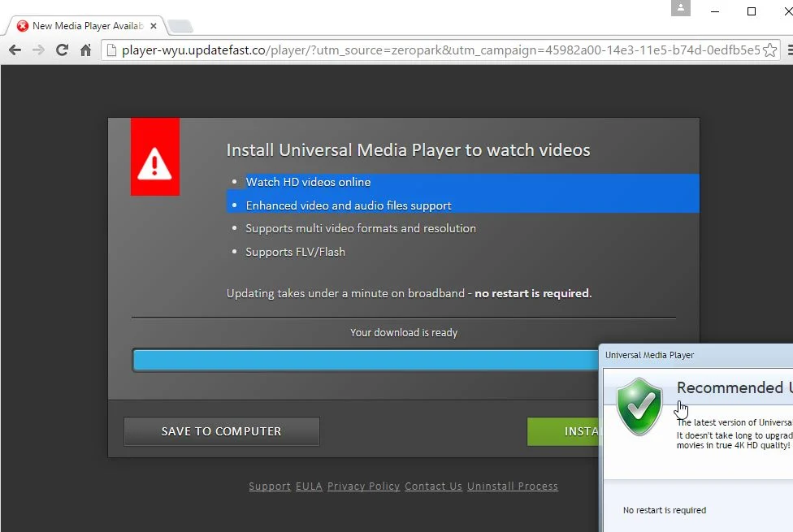Click the green INSTALL button
The image size is (793, 532).
click(x=563, y=431)
